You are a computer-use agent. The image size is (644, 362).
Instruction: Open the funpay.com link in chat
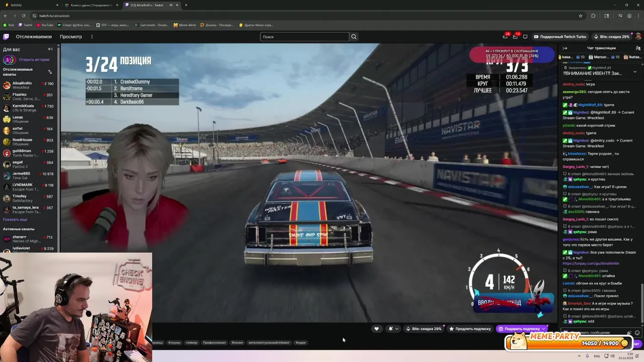591,263
